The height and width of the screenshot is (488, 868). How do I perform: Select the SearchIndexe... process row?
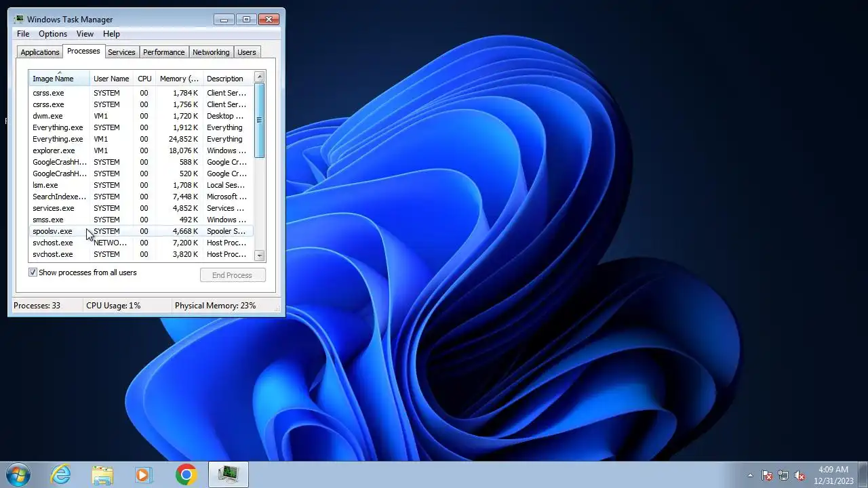(141, 197)
